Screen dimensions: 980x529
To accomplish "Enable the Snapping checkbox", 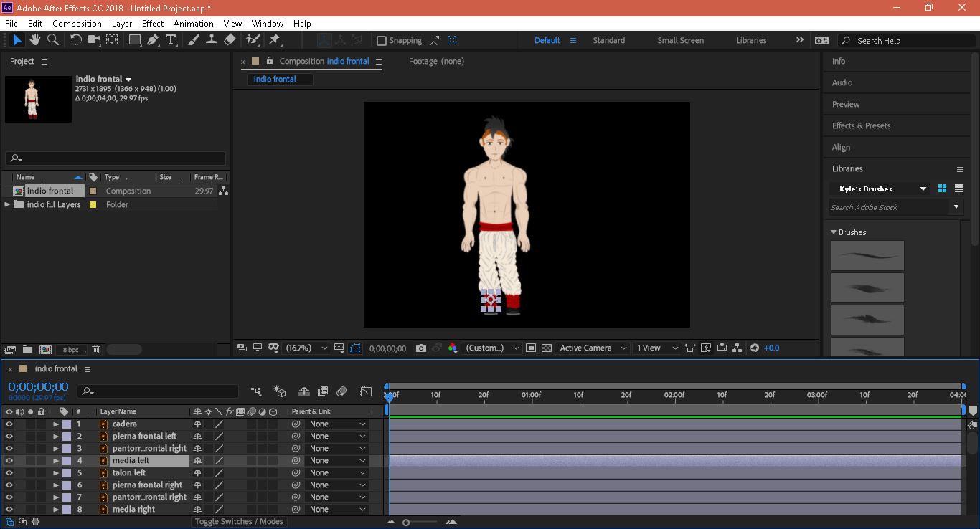I will tap(382, 41).
